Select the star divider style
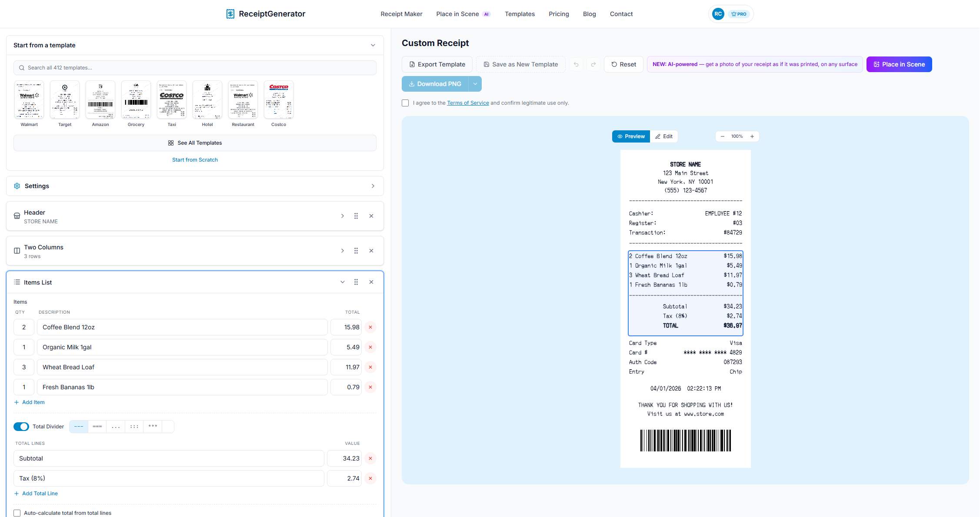Screen dimensions: 980x517 (x=153, y=426)
